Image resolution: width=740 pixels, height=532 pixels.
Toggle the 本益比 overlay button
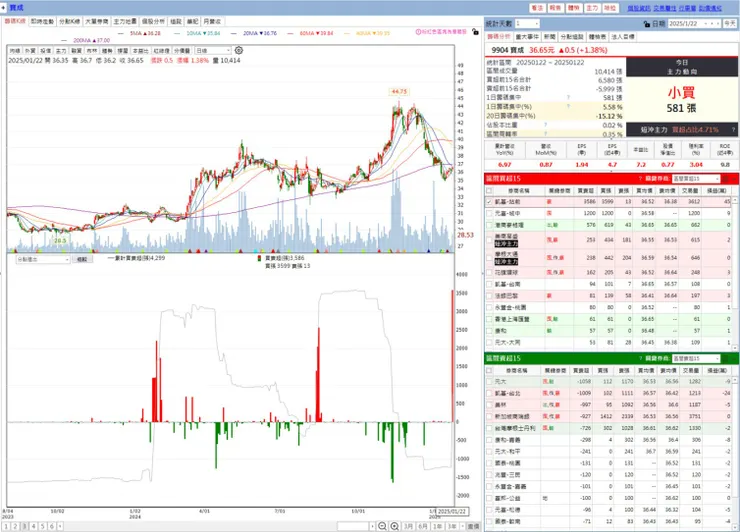(140, 51)
